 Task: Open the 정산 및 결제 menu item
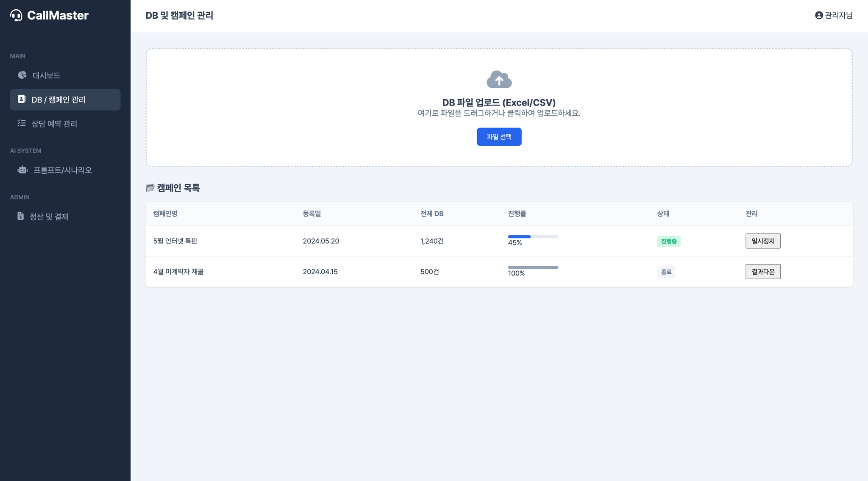(x=49, y=217)
